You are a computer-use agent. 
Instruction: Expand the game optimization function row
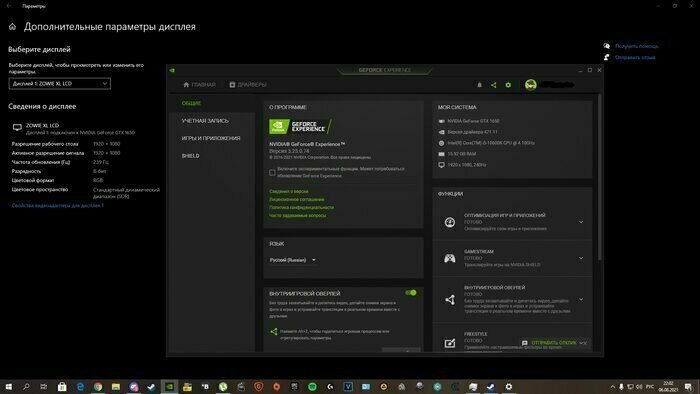(x=581, y=222)
